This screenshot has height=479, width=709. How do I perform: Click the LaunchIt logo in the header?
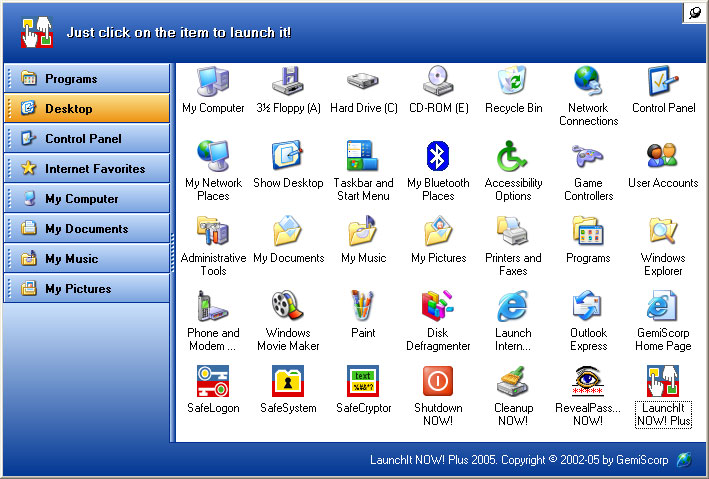tap(37, 32)
